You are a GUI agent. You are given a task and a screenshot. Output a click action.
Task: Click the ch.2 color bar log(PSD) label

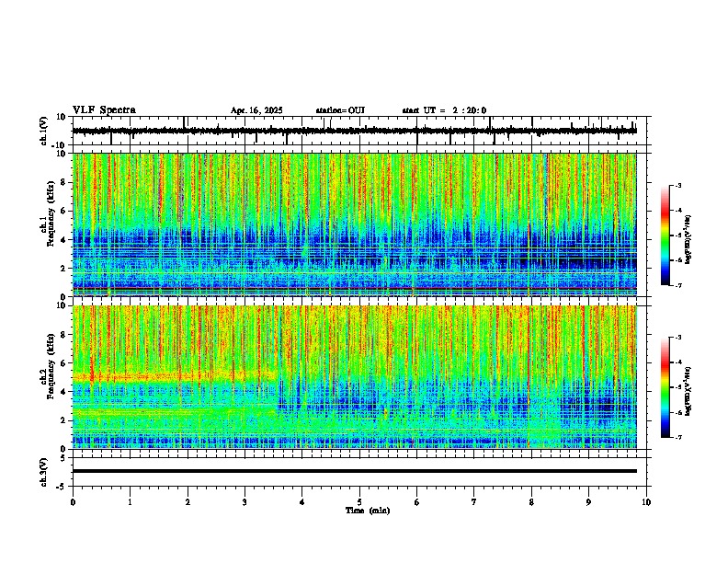(688, 391)
